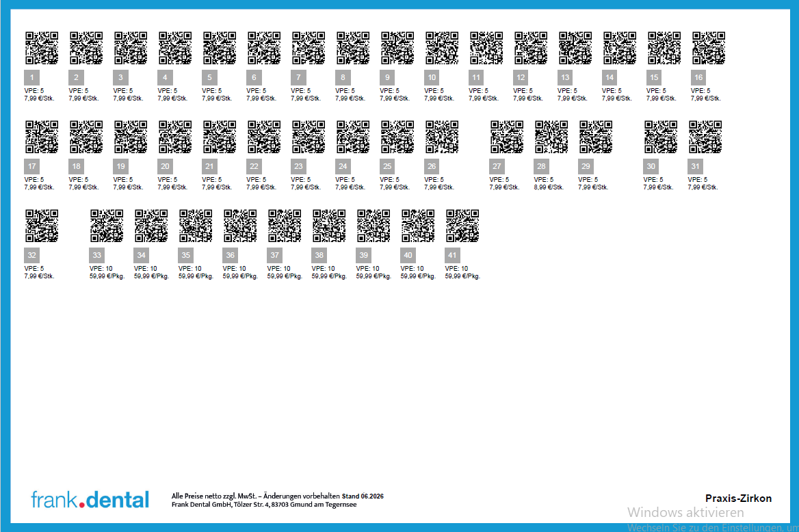
Task: Click the 8,99 €/Stk. price under item 28
Action: [549, 187]
